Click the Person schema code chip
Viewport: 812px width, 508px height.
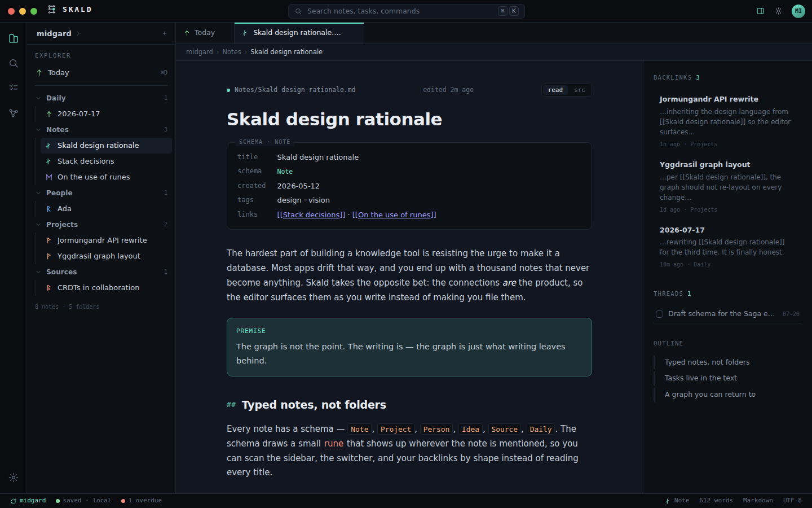436,430
